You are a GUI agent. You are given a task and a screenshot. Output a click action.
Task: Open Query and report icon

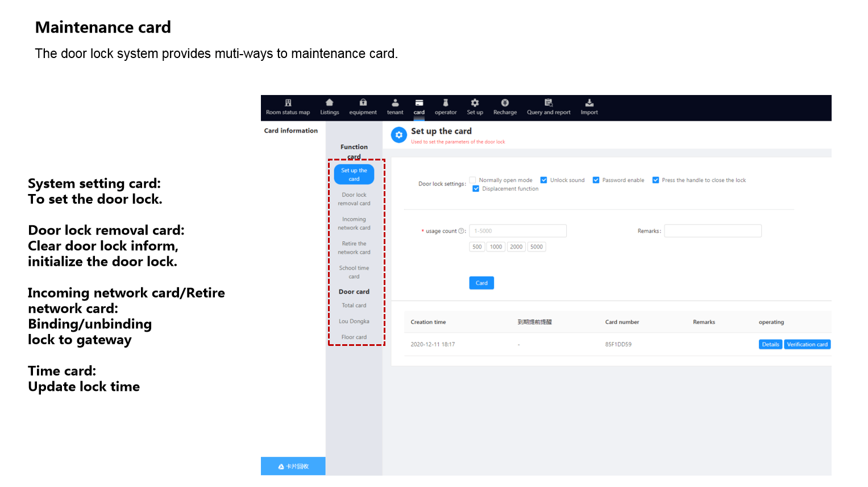pos(549,103)
